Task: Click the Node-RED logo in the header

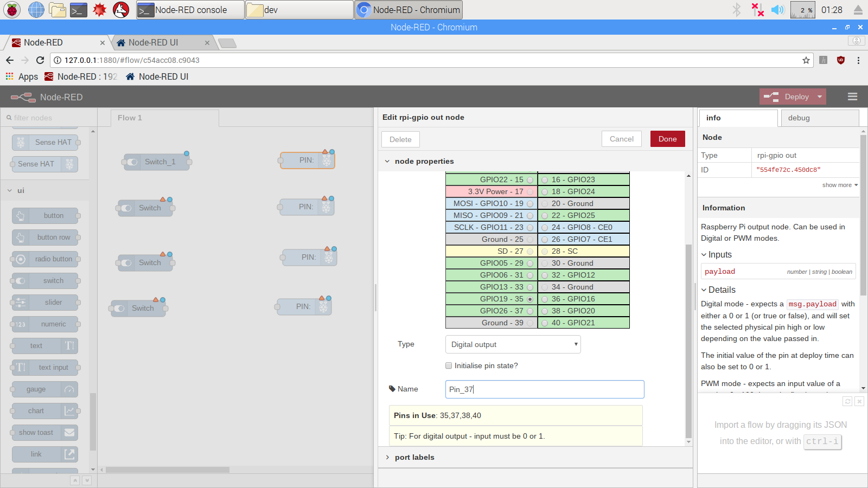Action: [x=23, y=97]
